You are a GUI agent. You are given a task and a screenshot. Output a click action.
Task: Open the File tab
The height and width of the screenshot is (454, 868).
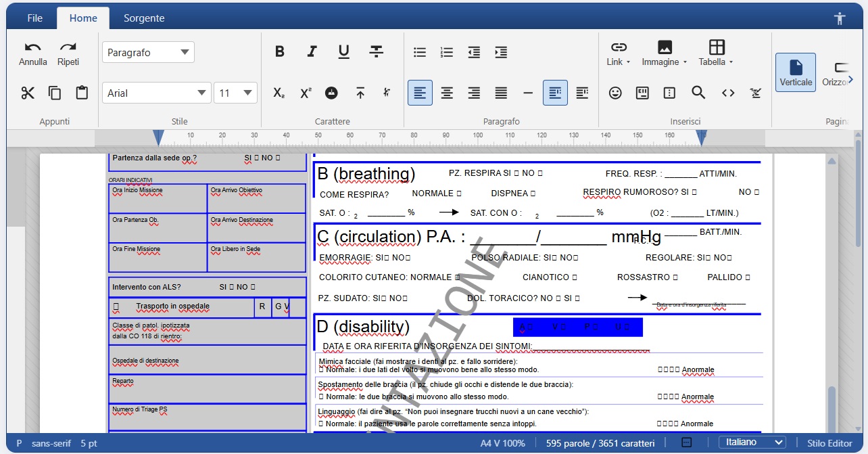pyautogui.click(x=34, y=18)
